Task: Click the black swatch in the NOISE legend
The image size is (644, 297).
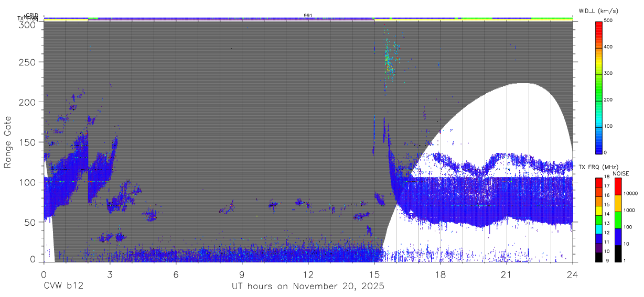Action: point(618,254)
